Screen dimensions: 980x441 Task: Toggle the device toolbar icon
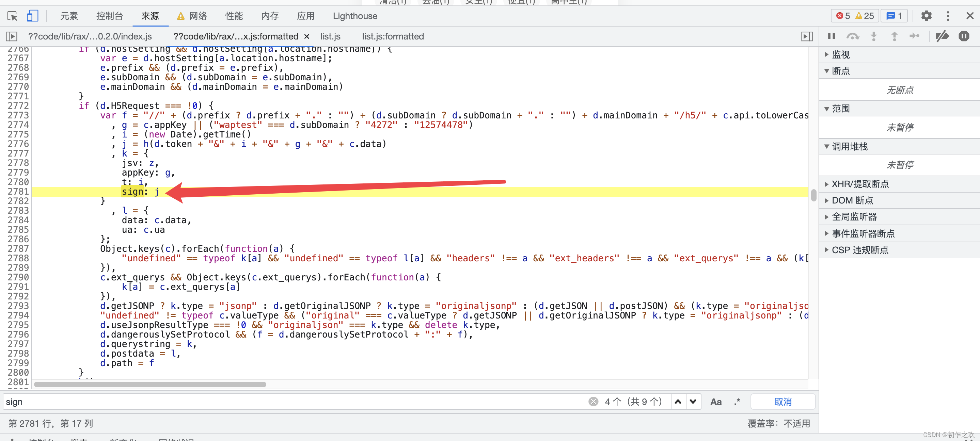tap(32, 16)
